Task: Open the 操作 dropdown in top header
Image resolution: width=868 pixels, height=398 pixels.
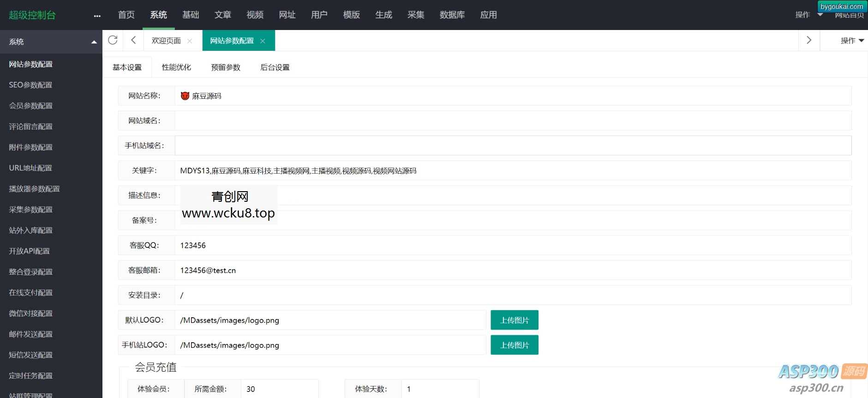Action: pos(808,15)
